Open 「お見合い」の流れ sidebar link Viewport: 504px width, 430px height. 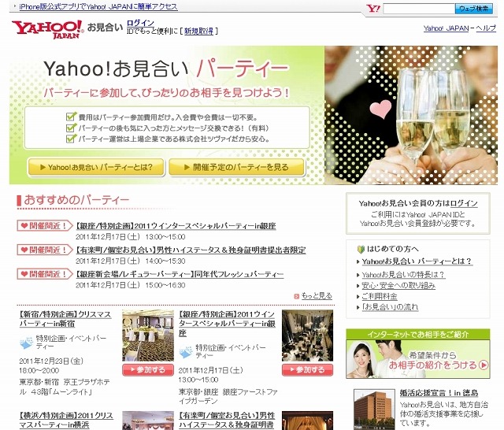(x=390, y=307)
